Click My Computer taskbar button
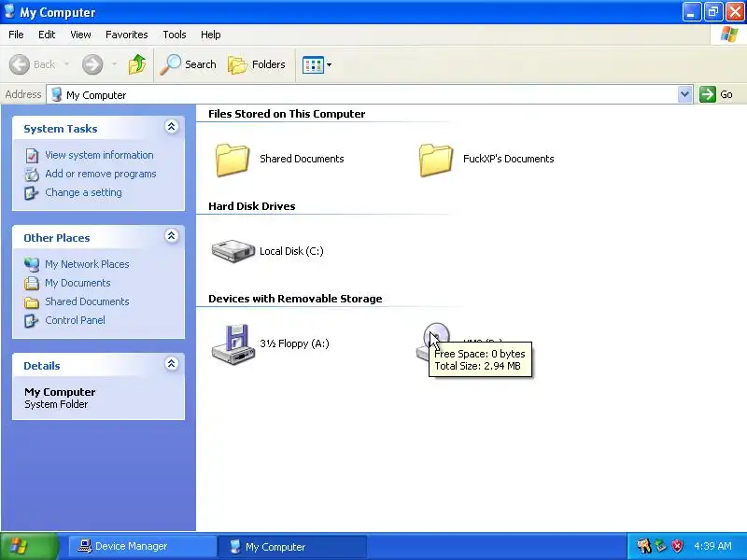Image resolution: width=747 pixels, height=560 pixels. 292,546
